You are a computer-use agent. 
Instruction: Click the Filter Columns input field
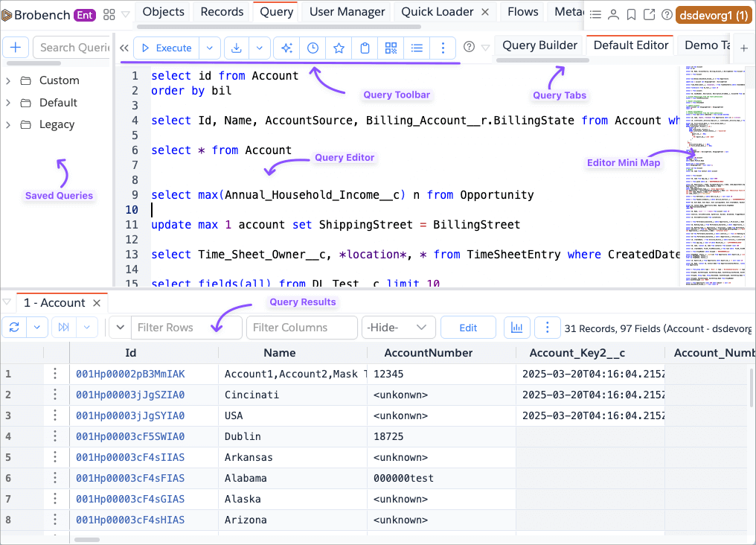coord(301,328)
